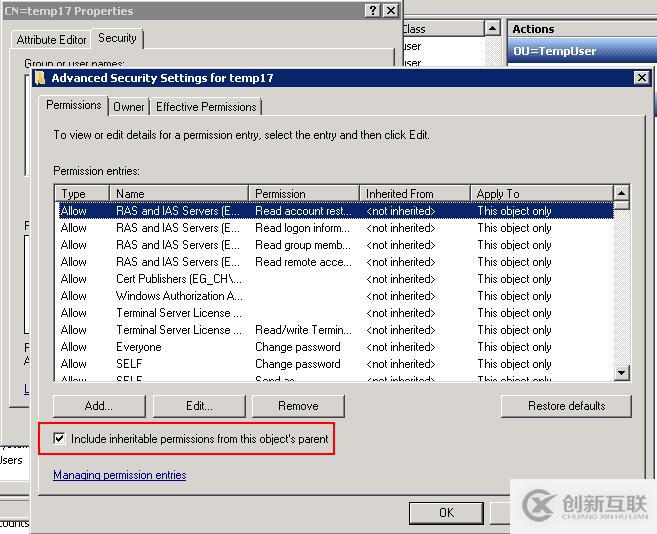Select the Permissions tab
This screenshot has width=657, height=534.
pos(74,105)
